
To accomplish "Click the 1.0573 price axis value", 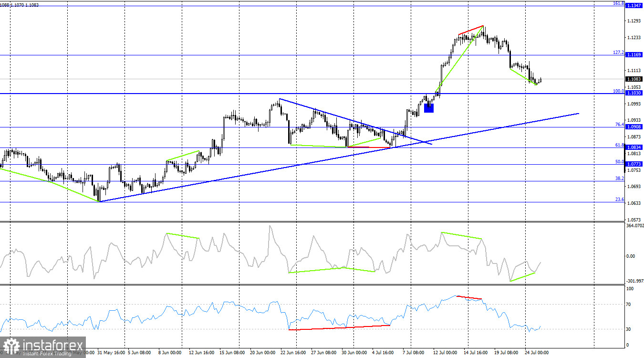I will click(635, 220).
